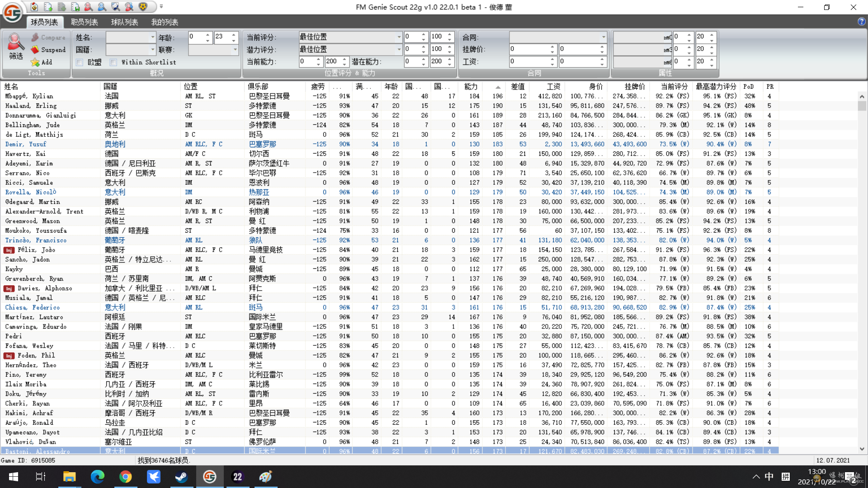Select the Pedri row
868x488 pixels.
(389, 336)
